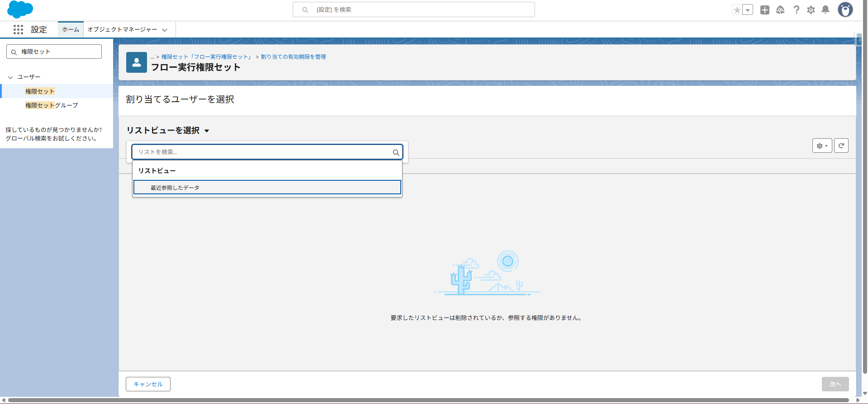The width and height of the screenshot is (868, 404).
Task: Refresh the list view
Action: [x=841, y=146]
